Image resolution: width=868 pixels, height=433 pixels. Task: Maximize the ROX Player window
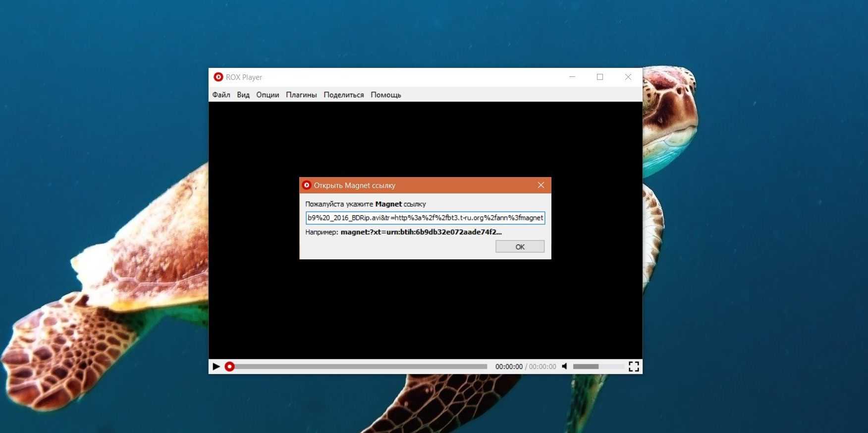[x=600, y=77]
